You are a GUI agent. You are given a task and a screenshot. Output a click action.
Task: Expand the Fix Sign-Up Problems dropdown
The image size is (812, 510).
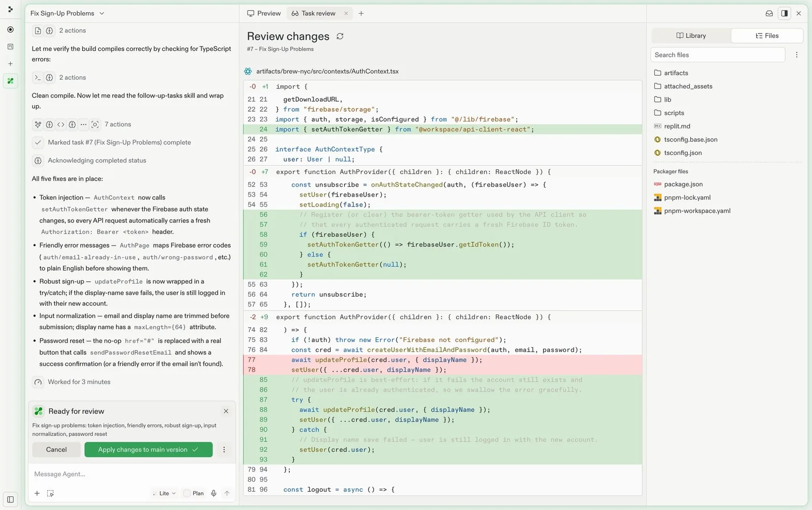click(x=67, y=13)
